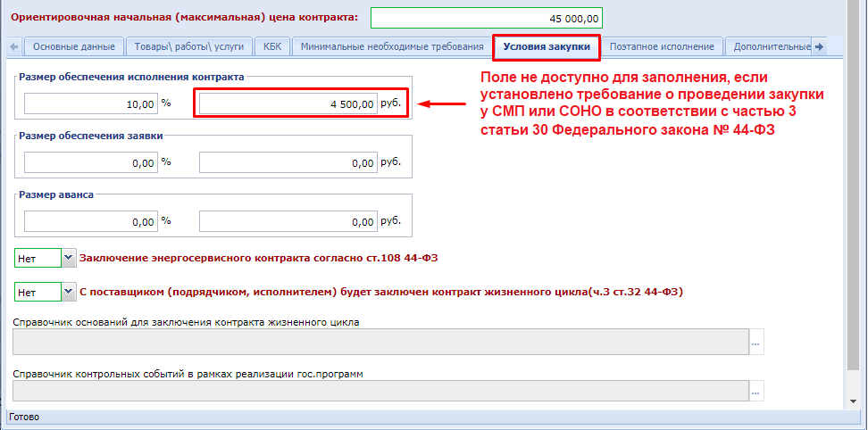Viewport: 868px width, 430px height.
Task: Click bid security percent field
Action: [91, 163]
